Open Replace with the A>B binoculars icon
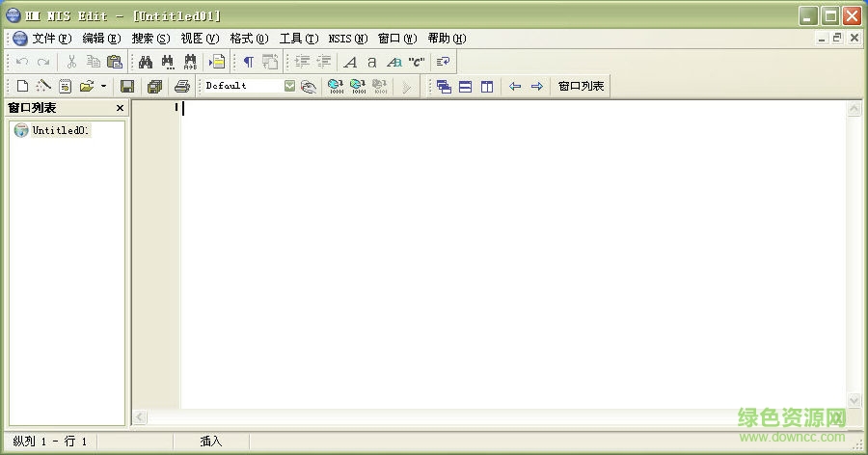 (x=190, y=62)
